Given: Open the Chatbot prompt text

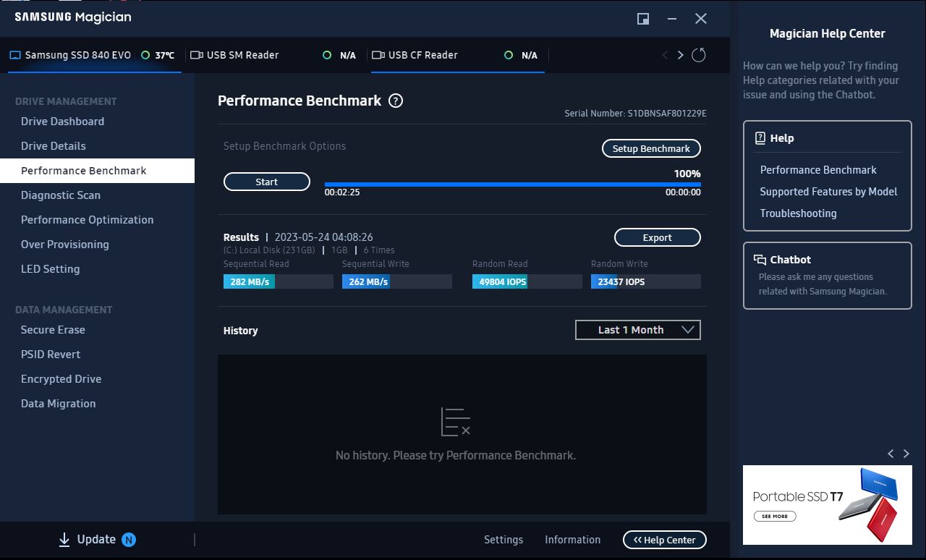Looking at the screenshot, I should [823, 284].
